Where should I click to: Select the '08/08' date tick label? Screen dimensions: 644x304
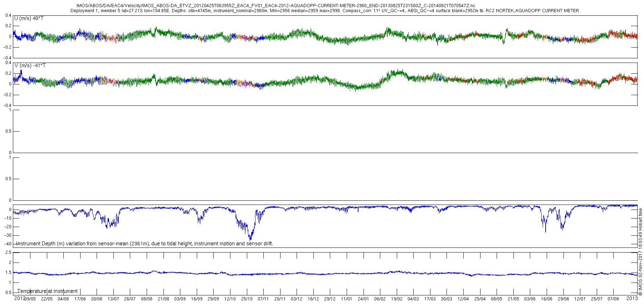147,299
